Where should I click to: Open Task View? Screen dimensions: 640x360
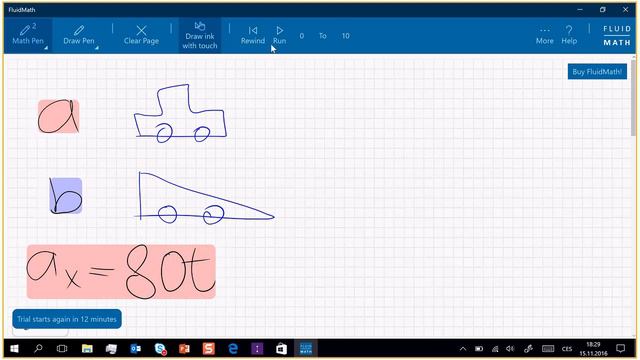(62, 349)
